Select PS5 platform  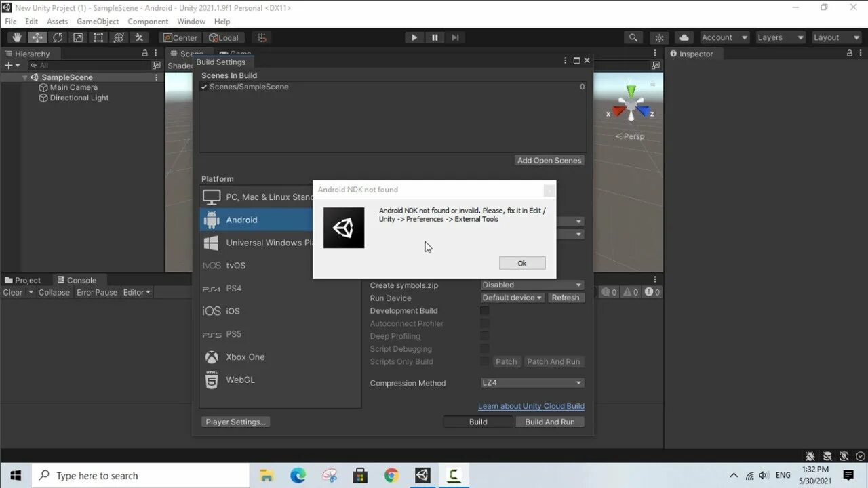pos(281,334)
